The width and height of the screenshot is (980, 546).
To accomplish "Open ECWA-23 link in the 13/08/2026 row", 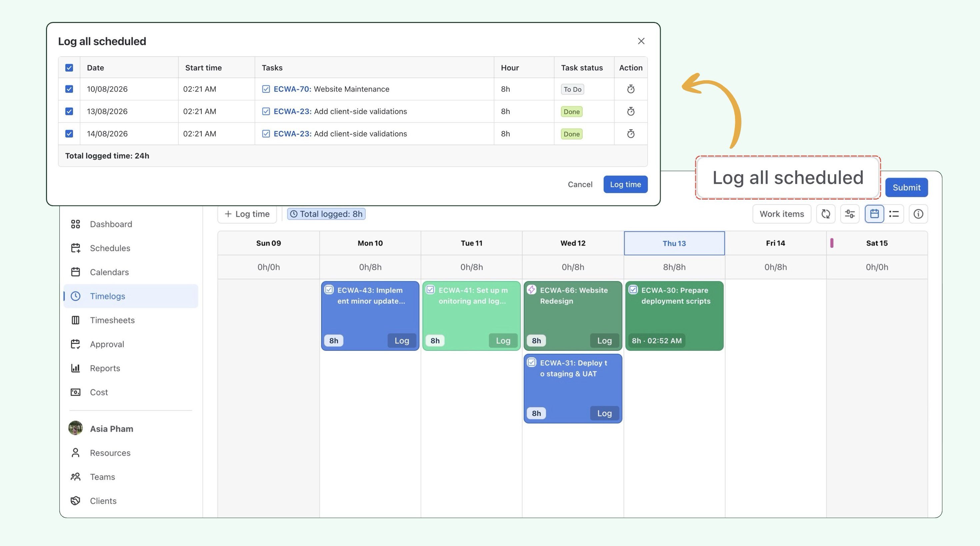I will coord(292,111).
